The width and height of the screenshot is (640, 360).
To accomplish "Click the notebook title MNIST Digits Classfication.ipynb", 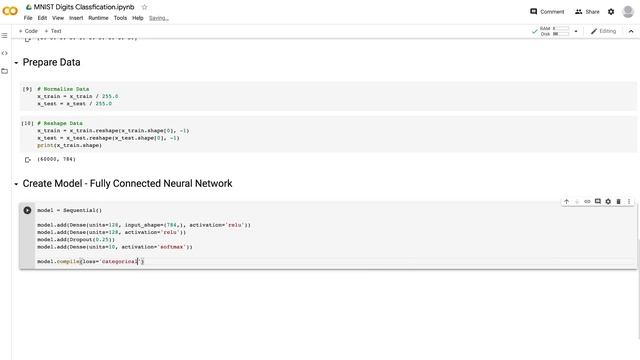I will click(x=84, y=7).
